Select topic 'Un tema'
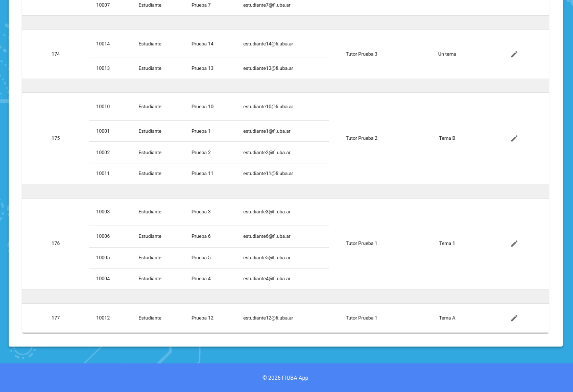Image resolution: width=573 pixels, height=392 pixels. click(x=447, y=54)
